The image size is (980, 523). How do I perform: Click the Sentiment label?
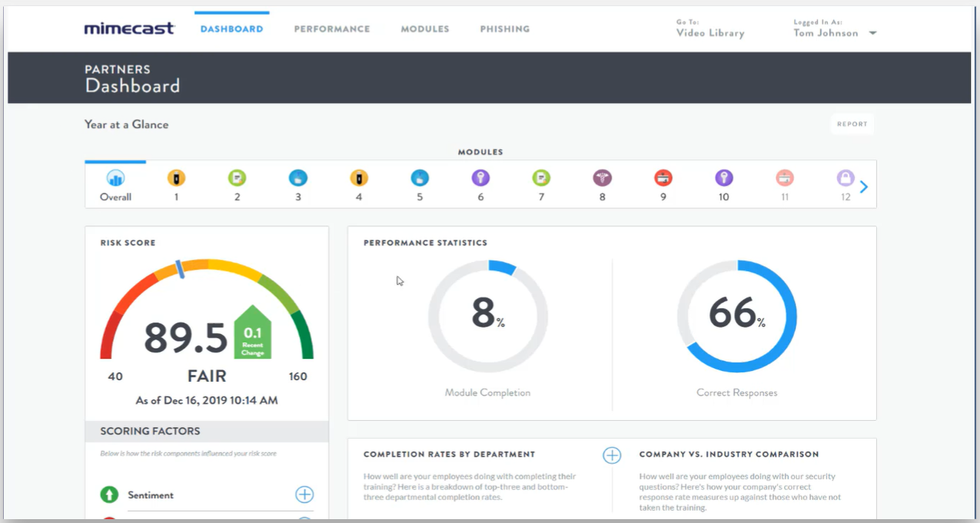[151, 495]
